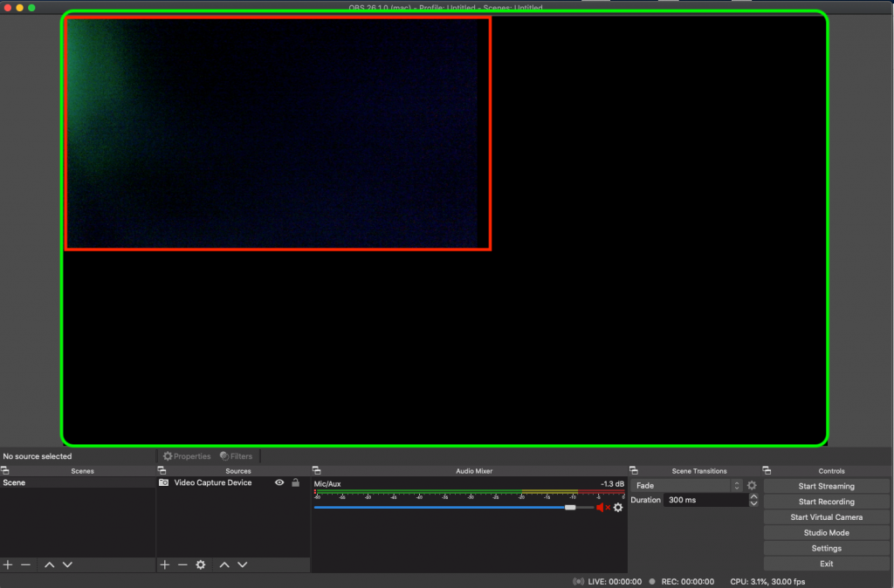Hide the Video Capture Device source
The width and height of the screenshot is (894, 588).
[x=279, y=482]
